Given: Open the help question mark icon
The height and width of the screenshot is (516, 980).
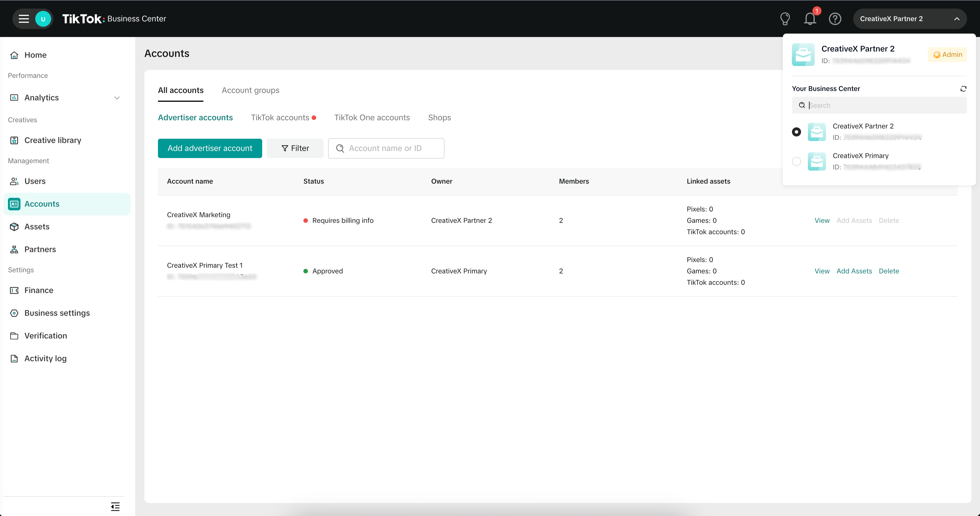Looking at the screenshot, I should [x=835, y=19].
